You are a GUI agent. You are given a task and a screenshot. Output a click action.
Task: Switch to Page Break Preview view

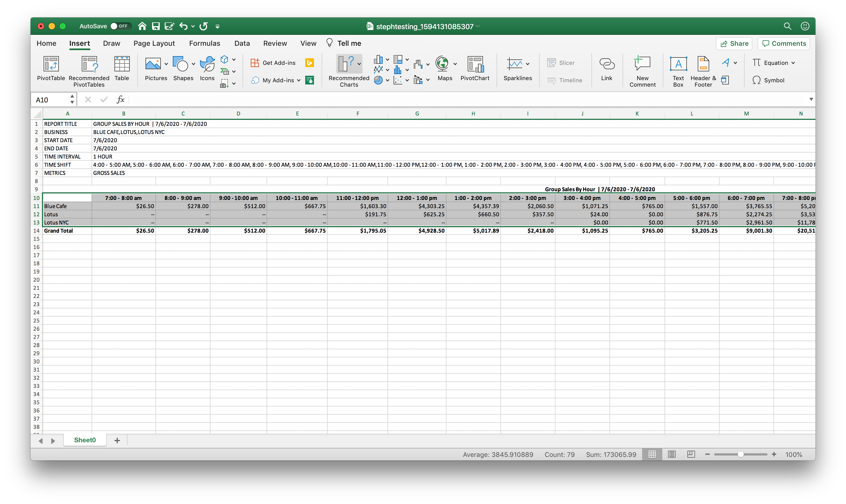click(x=691, y=454)
